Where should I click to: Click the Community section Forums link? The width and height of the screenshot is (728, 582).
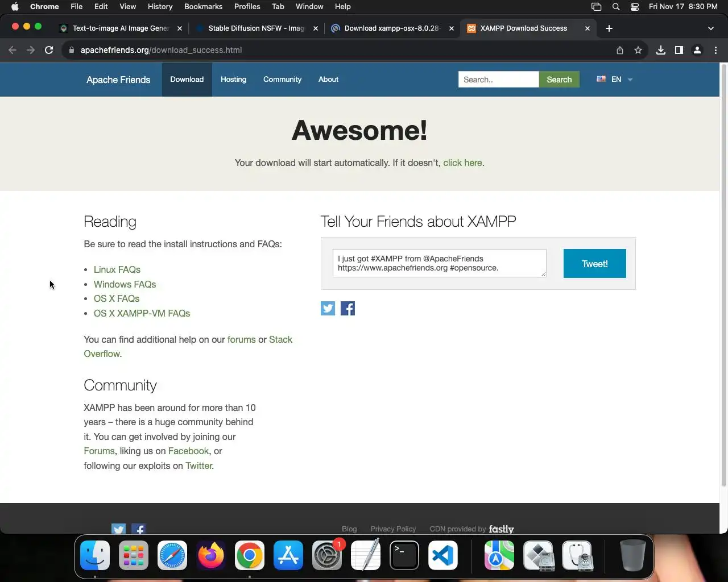pyautogui.click(x=99, y=451)
